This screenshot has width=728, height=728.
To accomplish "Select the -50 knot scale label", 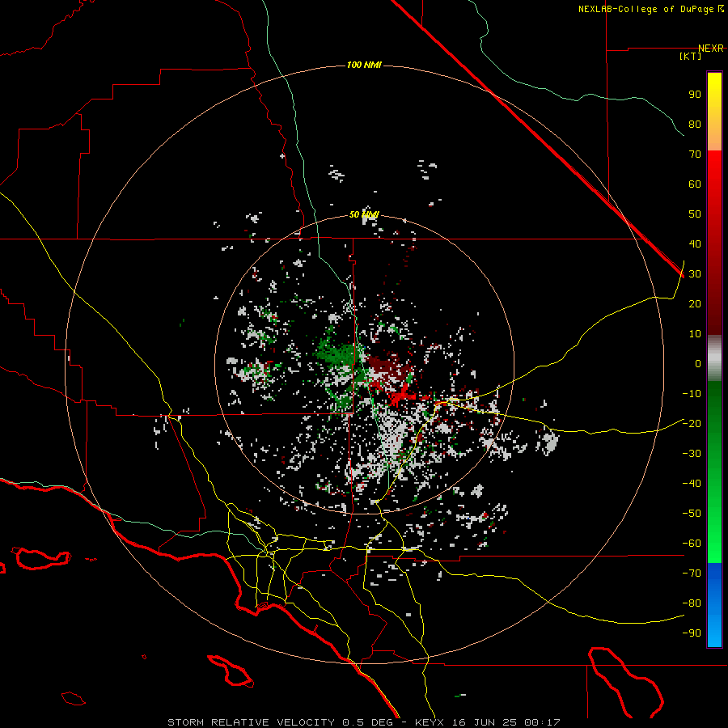I will (x=692, y=514).
